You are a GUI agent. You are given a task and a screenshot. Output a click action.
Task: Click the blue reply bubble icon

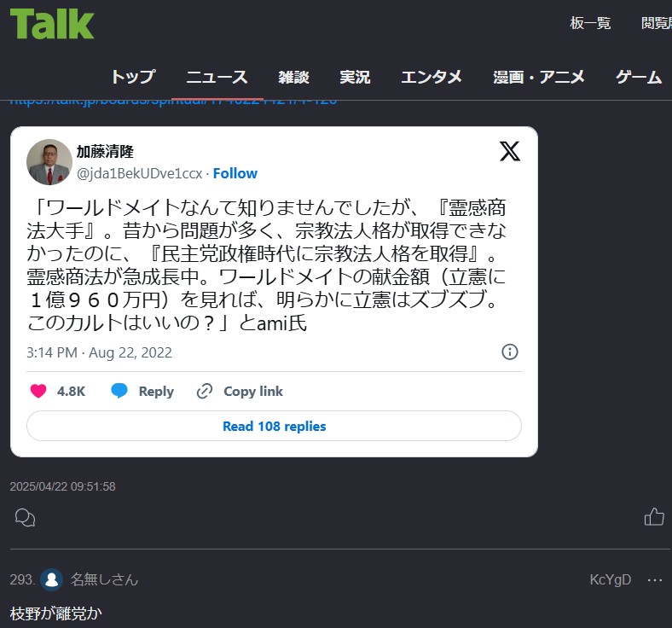(x=119, y=392)
